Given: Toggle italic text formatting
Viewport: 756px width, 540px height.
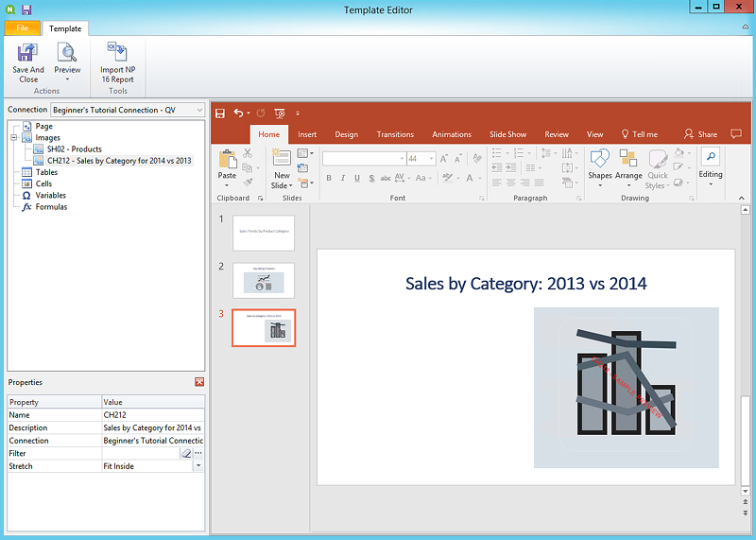Looking at the screenshot, I should click(x=342, y=178).
